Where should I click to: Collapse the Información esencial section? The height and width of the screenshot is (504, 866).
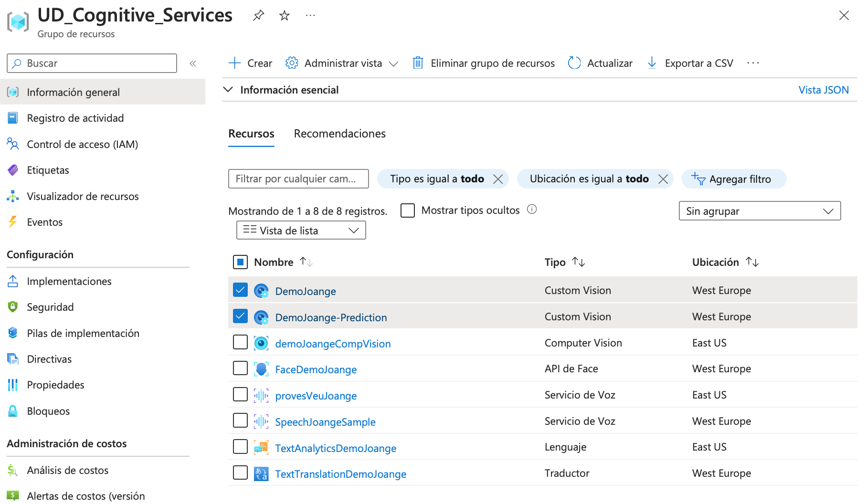[x=228, y=90]
